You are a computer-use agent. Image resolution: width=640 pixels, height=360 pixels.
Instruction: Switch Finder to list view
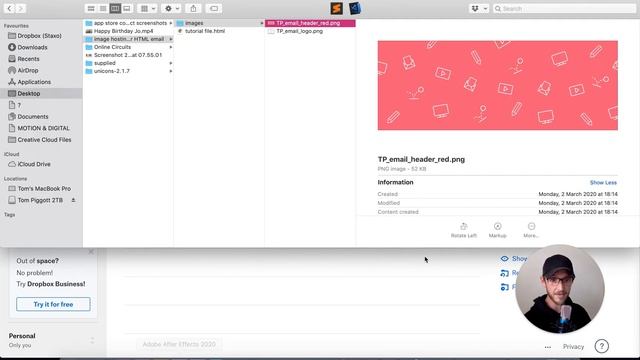click(x=103, y=8)
